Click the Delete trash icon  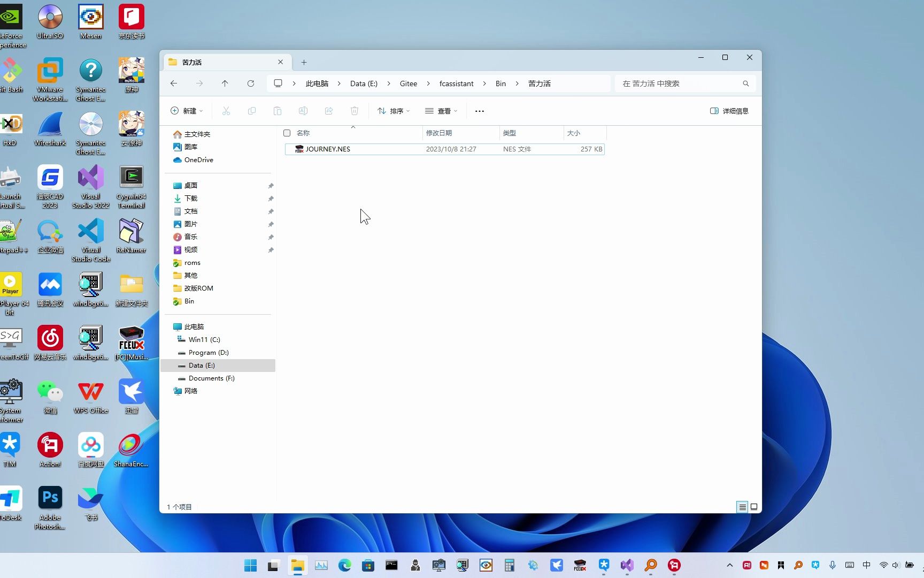pyautogui.click(x=355, y=111)
